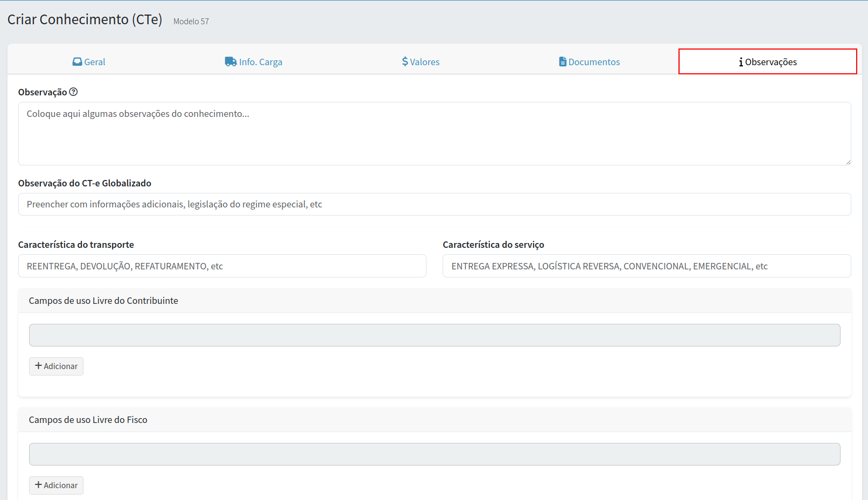Click the Campos de uso Livre do Contribuinte header
This screenshot has width=868, height=500.
pyautogui.click(x=103, y=301)
